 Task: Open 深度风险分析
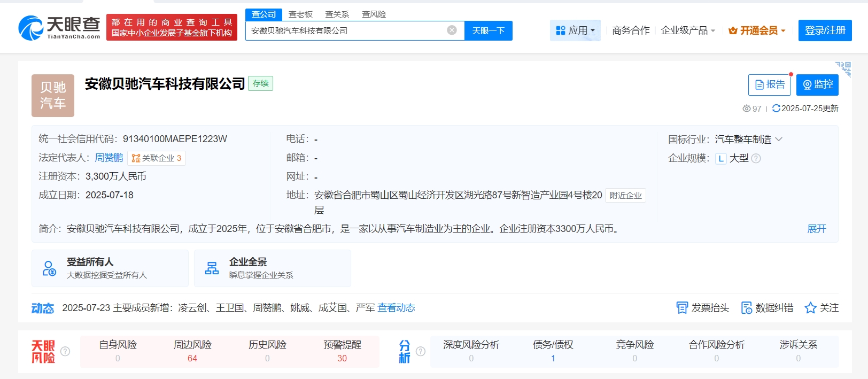click(471, 351)
